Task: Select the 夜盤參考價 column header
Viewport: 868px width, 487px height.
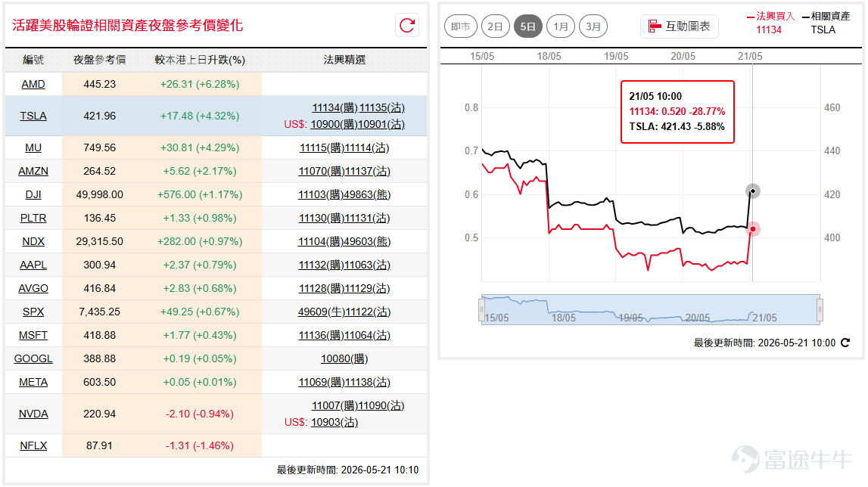Action: pyautogui.click(x=100, y=60)
